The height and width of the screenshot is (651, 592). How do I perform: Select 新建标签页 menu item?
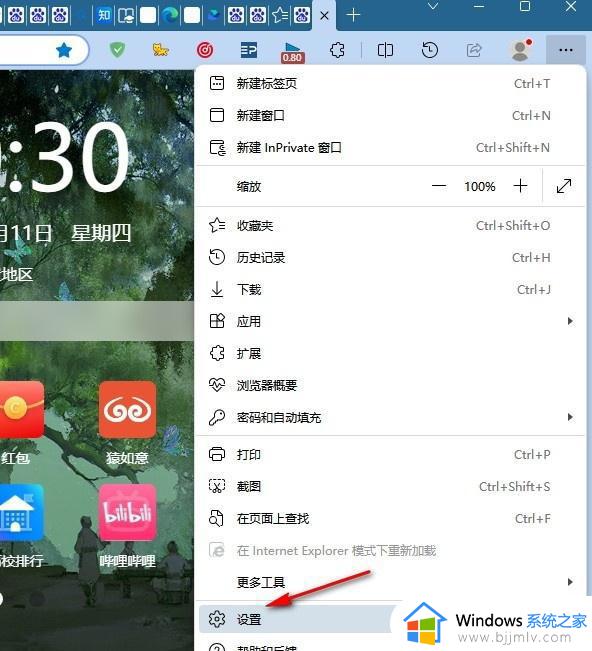390,83
